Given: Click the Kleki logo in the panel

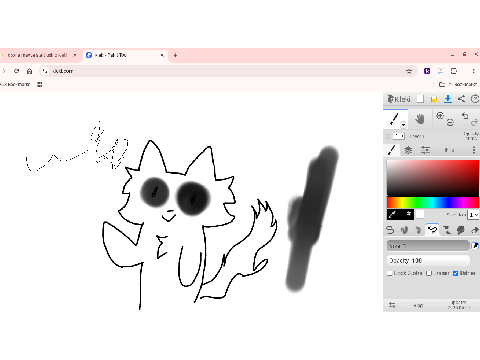Looking at the screenshot, I should [x=399, y=99].
